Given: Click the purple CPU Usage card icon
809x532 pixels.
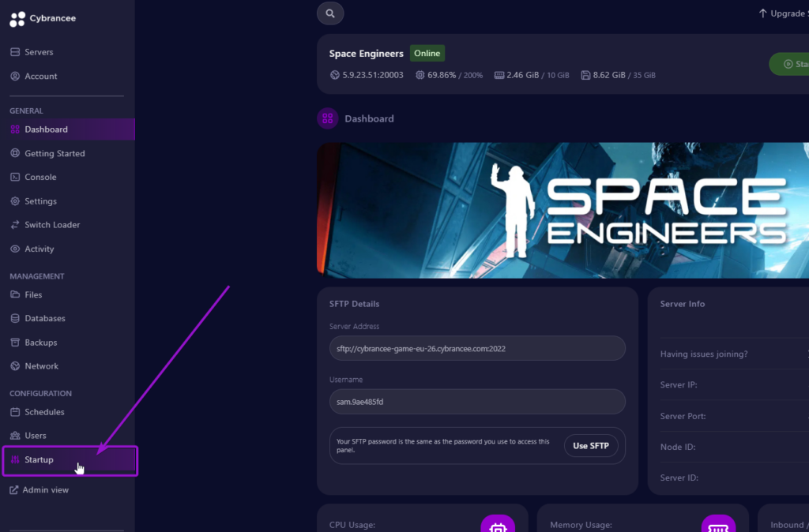Looking at the screenshot, I should tap(498, 524).
